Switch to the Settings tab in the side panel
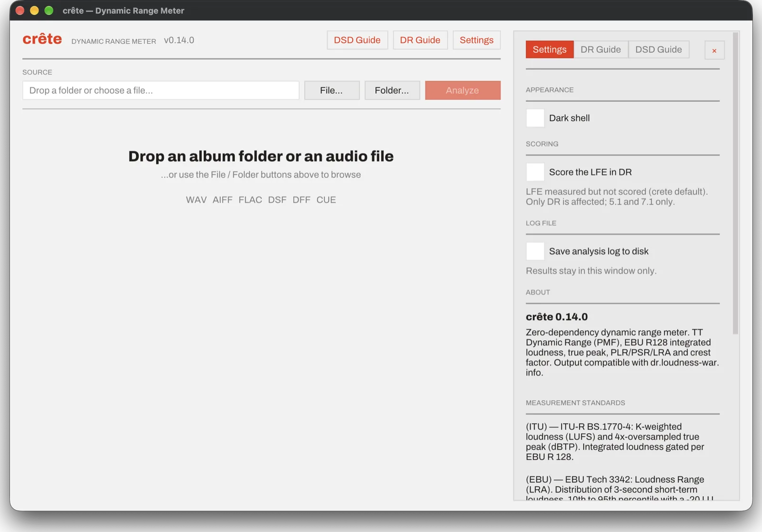762x532 pixels. point(550,49)
